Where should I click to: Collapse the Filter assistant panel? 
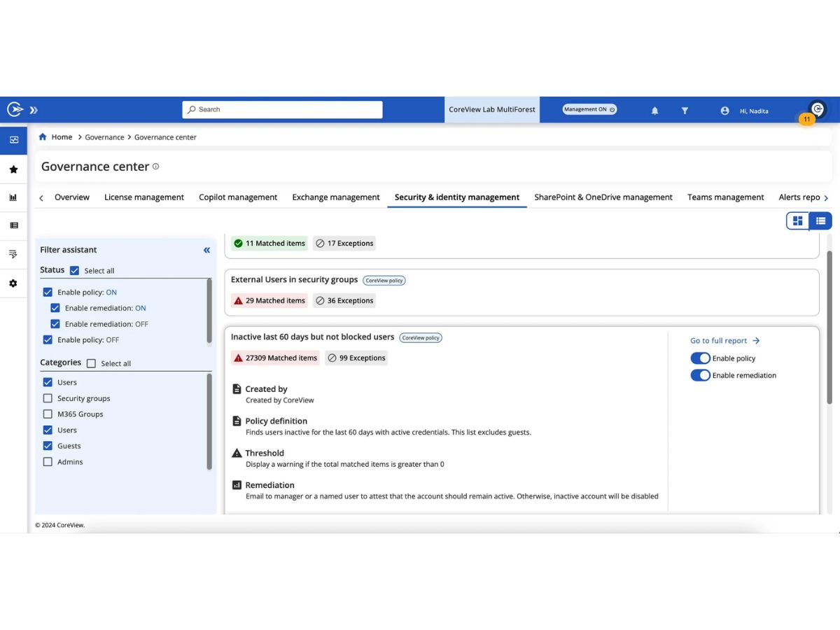(x=206, y=250)
